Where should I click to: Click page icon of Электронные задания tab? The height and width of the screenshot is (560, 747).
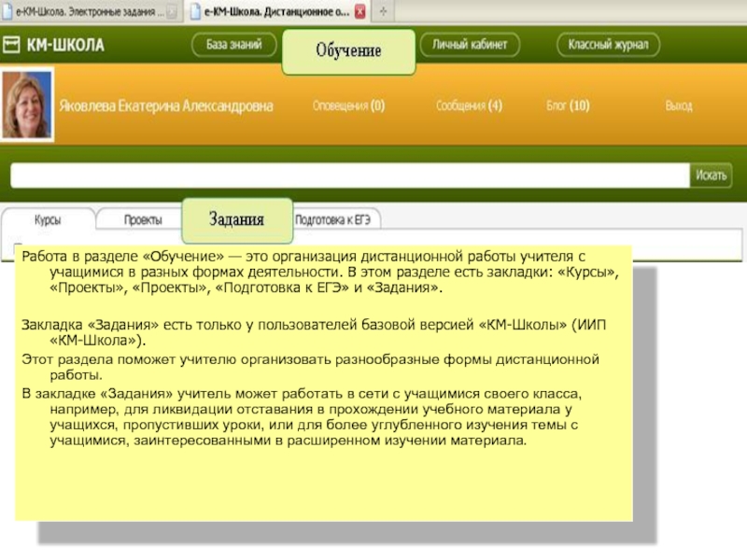(x=7, y=11)
